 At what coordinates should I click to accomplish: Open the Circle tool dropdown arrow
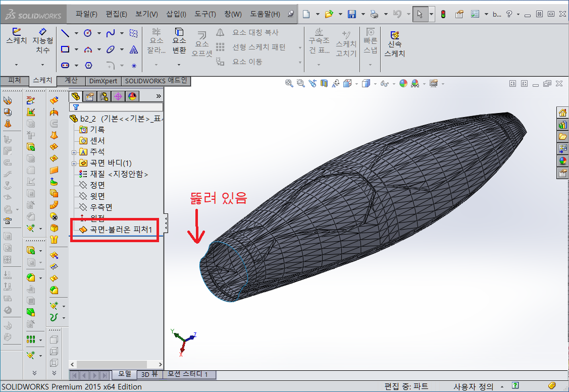(99, 33)
